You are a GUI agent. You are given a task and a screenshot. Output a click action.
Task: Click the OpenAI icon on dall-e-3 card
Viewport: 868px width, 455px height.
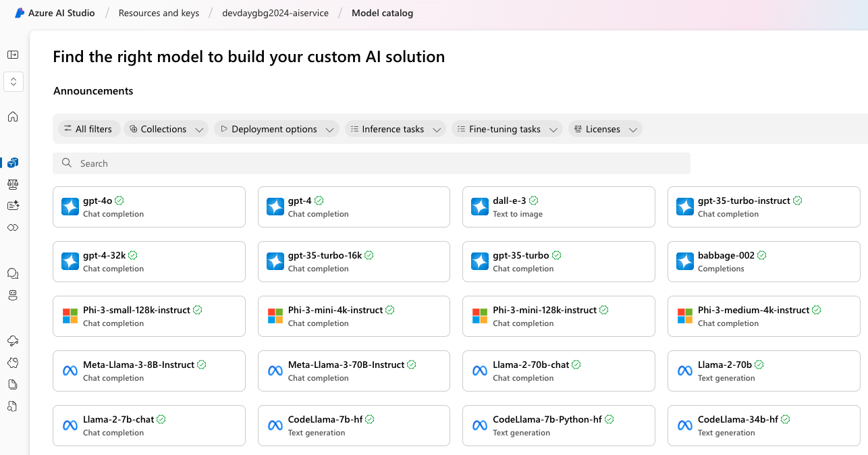pos(480,207)
